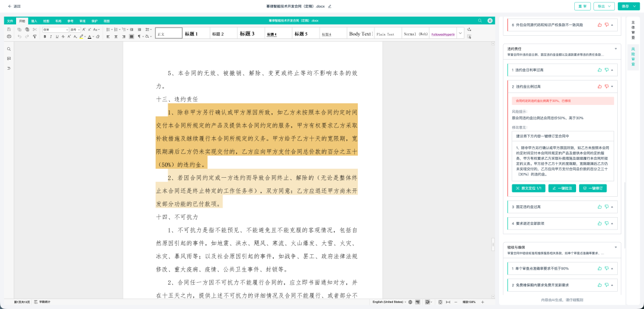Viewport: 644px width, 309px height.
Task: Toggle underline formatting
Action: pyautogui.click(x=57, y=36)
